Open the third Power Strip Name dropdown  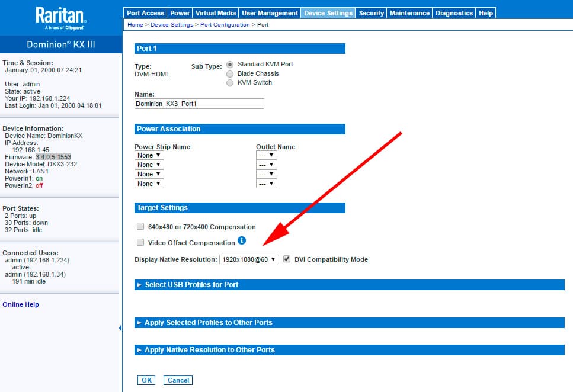[x=149, y=174]
